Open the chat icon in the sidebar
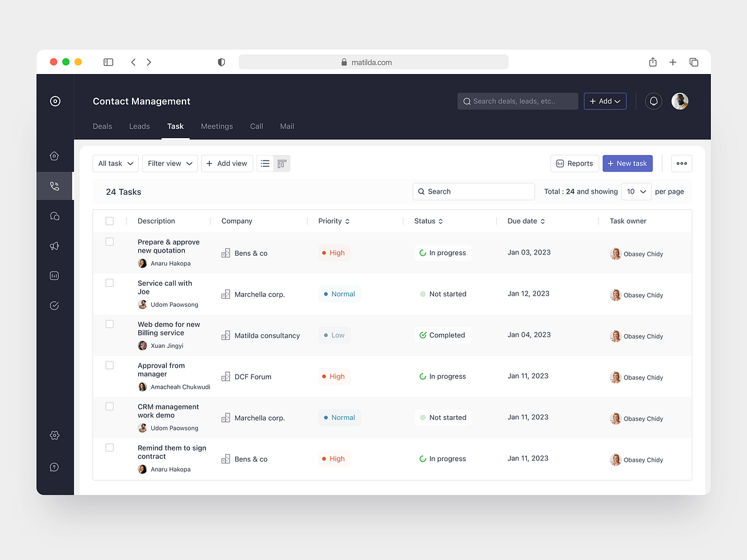 point(54,215)
